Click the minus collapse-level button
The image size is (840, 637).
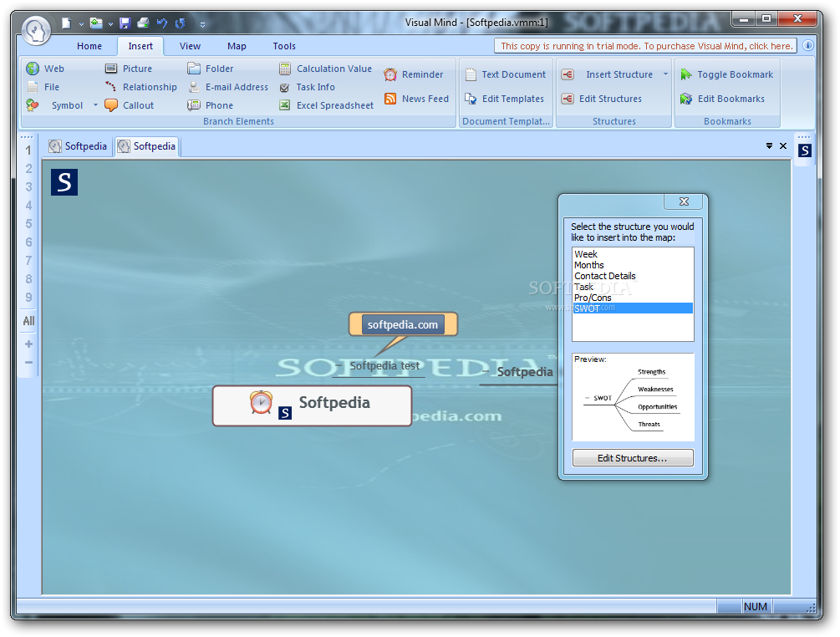coord(28,362)
